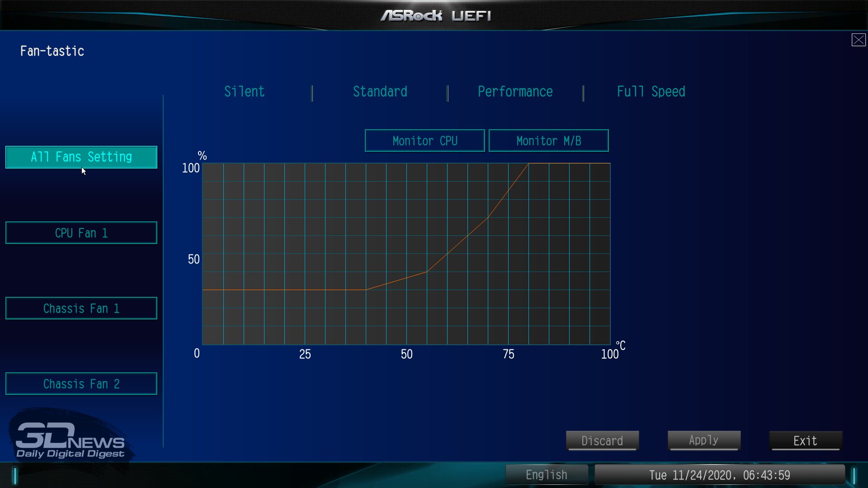This screenshot has width=868, height=488.
Task: Select CPU Fan 1 in the sidebar
Action: (81, 233)
